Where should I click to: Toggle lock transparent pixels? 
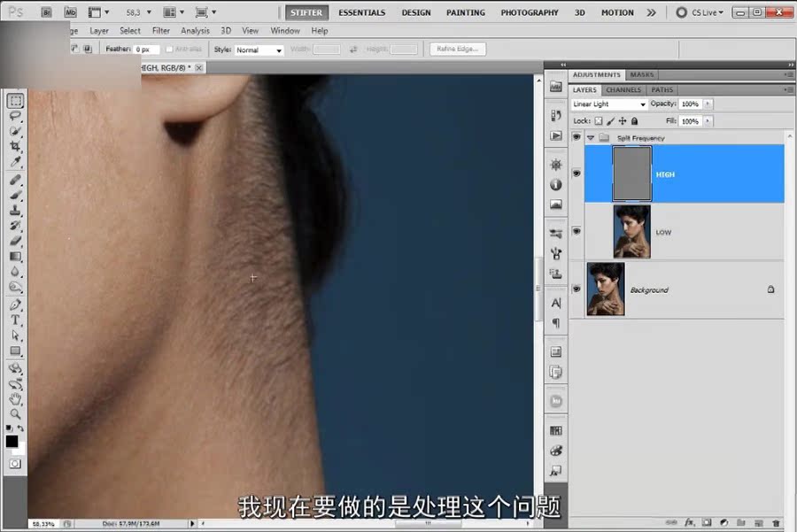[x=599, y=121]
